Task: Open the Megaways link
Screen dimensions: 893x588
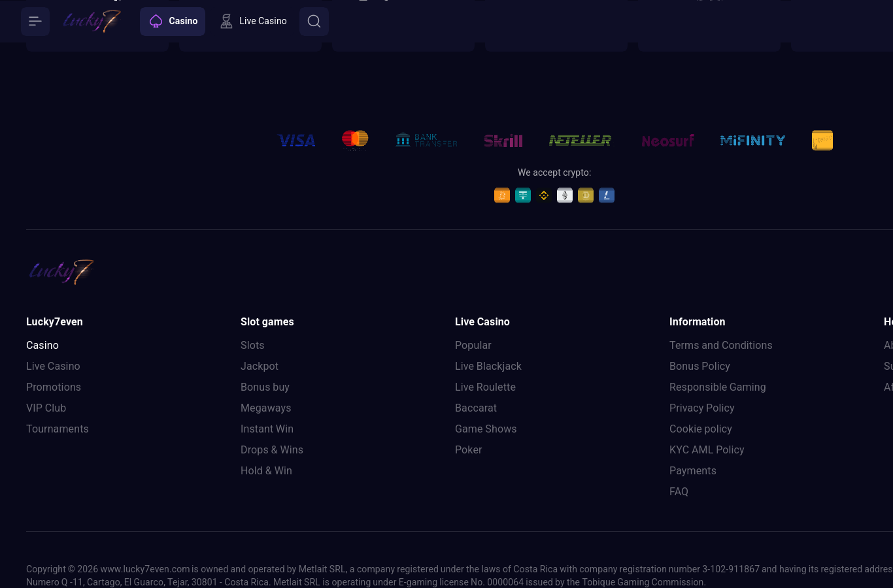Action: click(265, 408)
